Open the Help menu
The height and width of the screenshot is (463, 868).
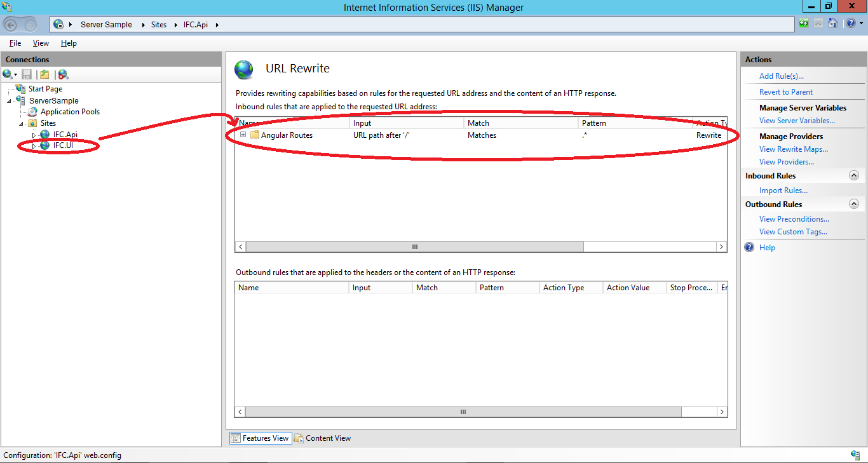69,43
